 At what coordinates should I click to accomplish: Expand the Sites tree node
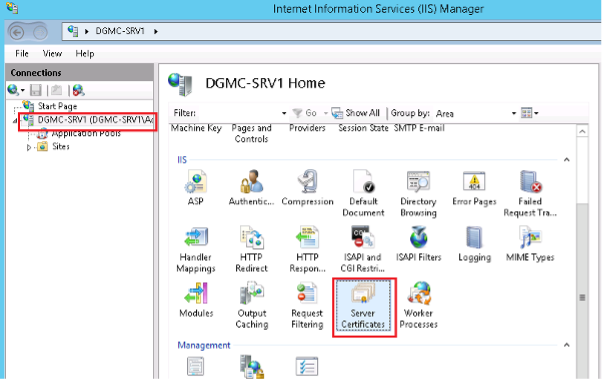[29, 147]
